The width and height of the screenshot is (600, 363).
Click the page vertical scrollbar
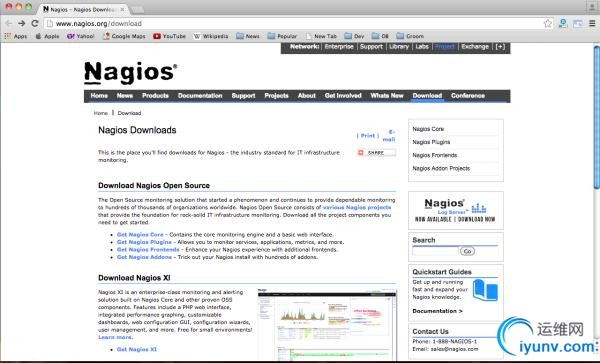point(596,117)
